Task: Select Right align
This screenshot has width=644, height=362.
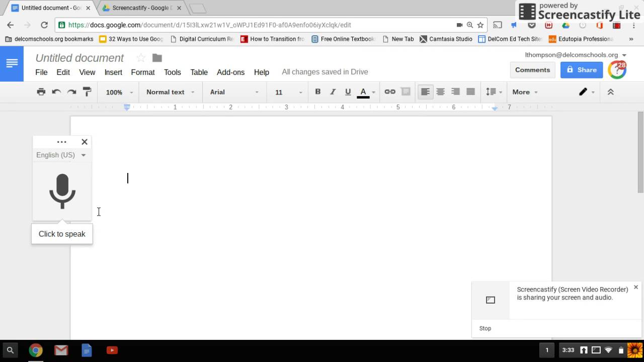Action: point(455,92)
